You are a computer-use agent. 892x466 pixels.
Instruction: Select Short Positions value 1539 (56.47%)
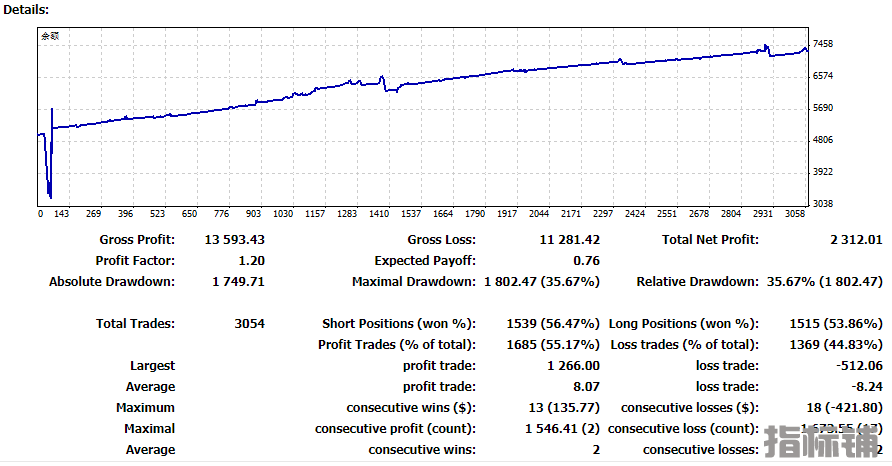pos(553,324)
